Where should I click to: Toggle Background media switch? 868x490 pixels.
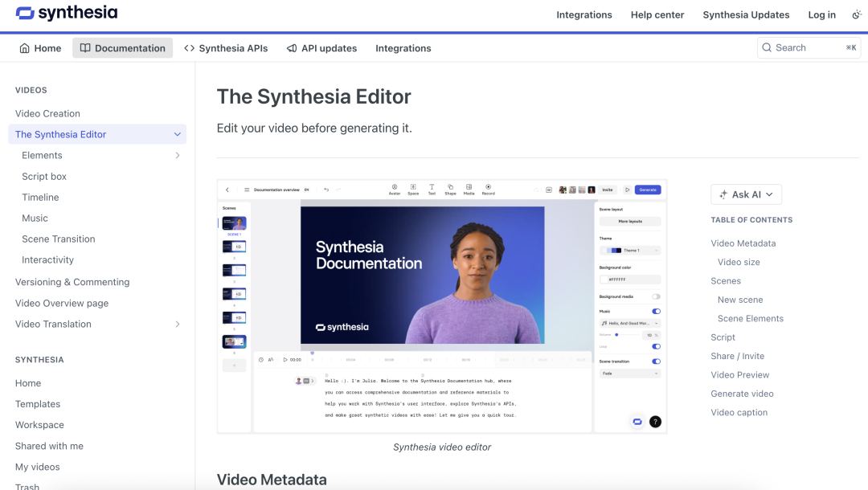click(x=656, y=296)
